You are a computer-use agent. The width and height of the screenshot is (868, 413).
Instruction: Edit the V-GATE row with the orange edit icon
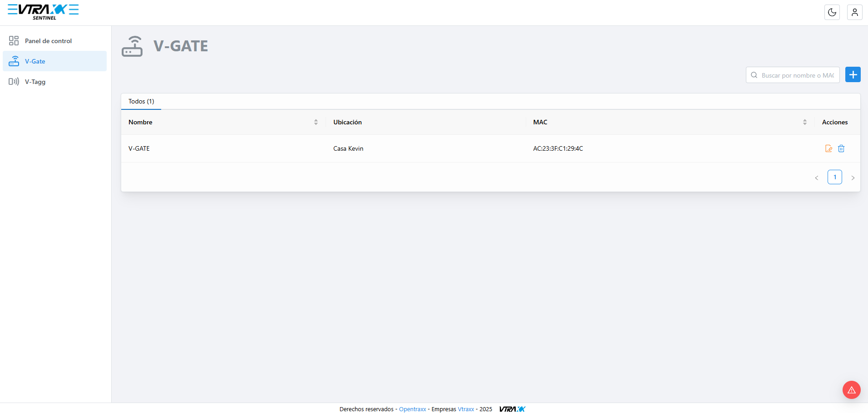(829, 148)
